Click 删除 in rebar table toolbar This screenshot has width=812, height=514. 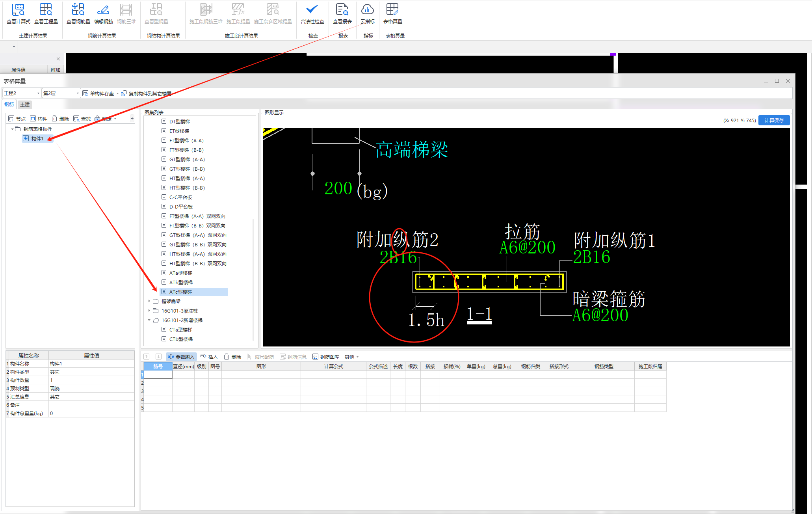232,357
